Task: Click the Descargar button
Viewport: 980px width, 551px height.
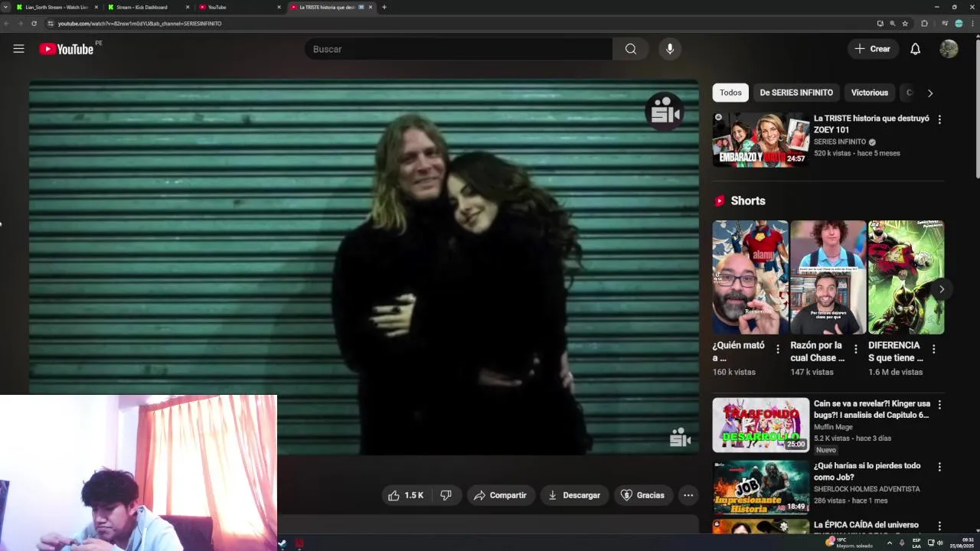Action: point(573,495)
